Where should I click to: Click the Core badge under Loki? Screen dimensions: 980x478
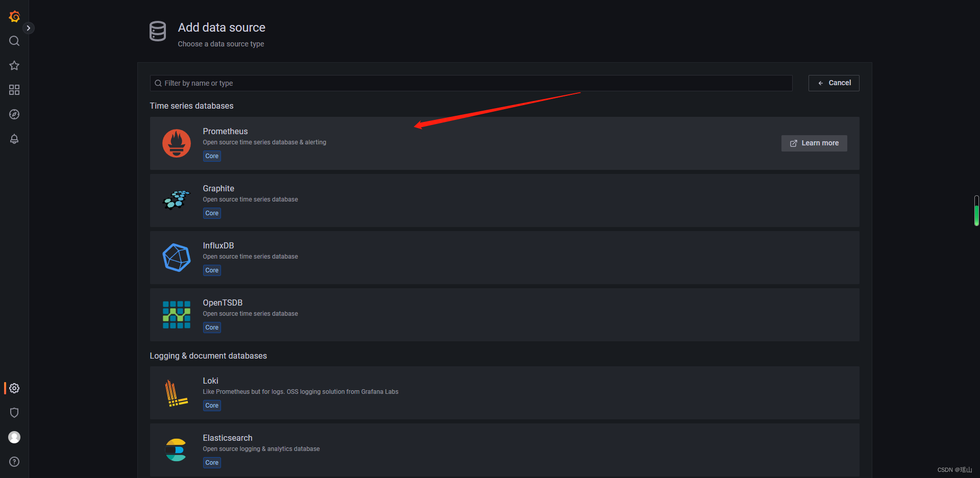tap(212, 406)
